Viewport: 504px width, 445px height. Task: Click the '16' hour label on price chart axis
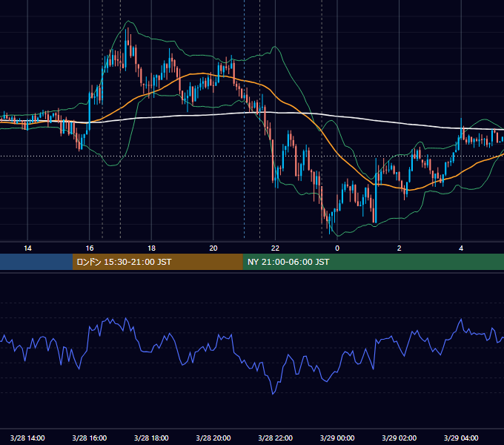point(90,248)
